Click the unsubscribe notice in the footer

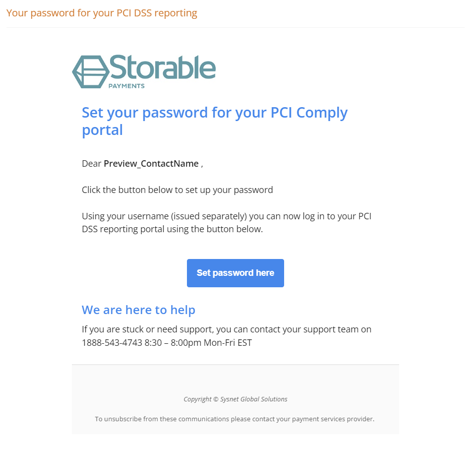pos(235,419)
